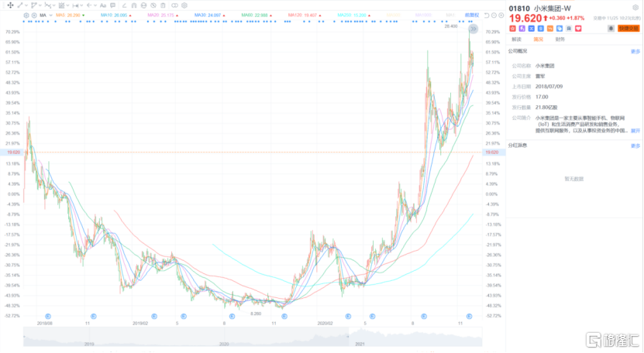Click the undo chart reset arrow
The image size is (644, 353).
click(487, 15)
